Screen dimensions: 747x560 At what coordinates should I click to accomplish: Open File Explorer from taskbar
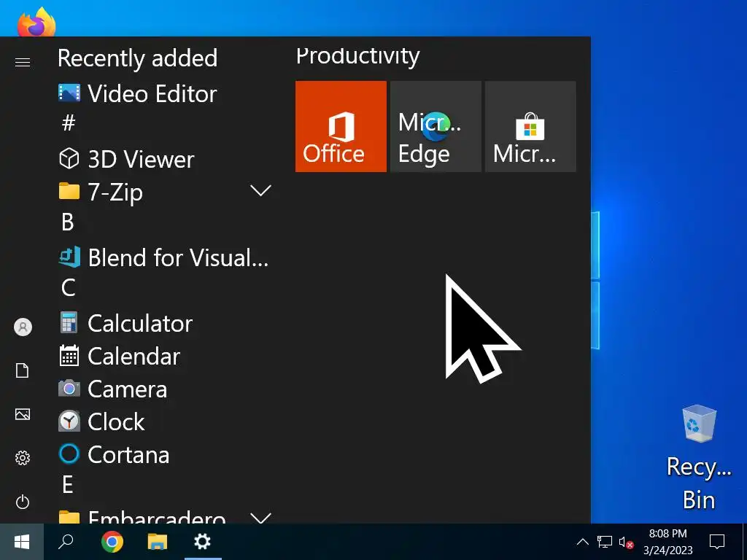coord(158,542)
